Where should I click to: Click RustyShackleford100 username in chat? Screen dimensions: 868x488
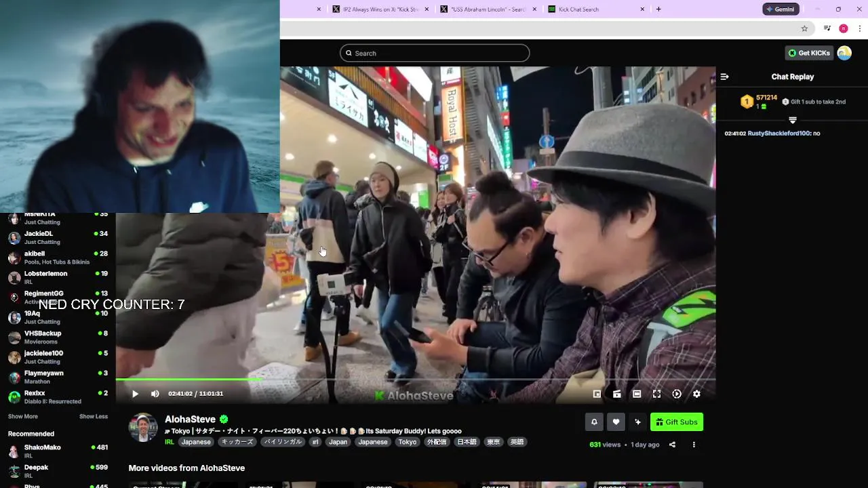click(779, 134)
